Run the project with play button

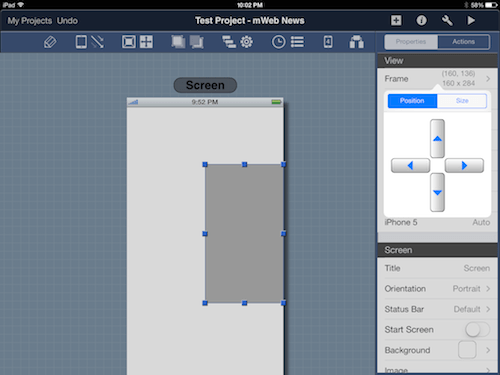(471, 21)
